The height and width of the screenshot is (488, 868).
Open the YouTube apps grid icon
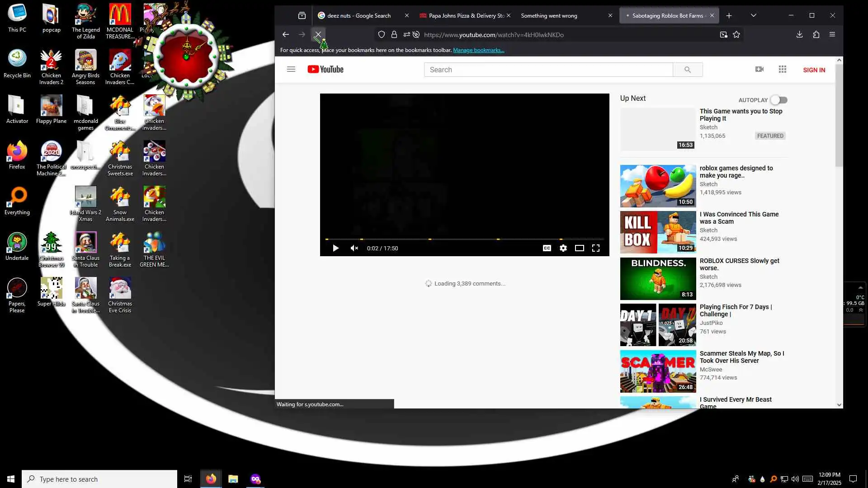click(782, 70)
